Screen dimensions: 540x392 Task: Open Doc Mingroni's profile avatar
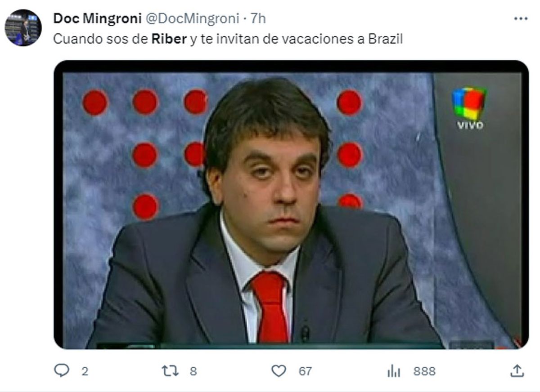pos(23,27)
